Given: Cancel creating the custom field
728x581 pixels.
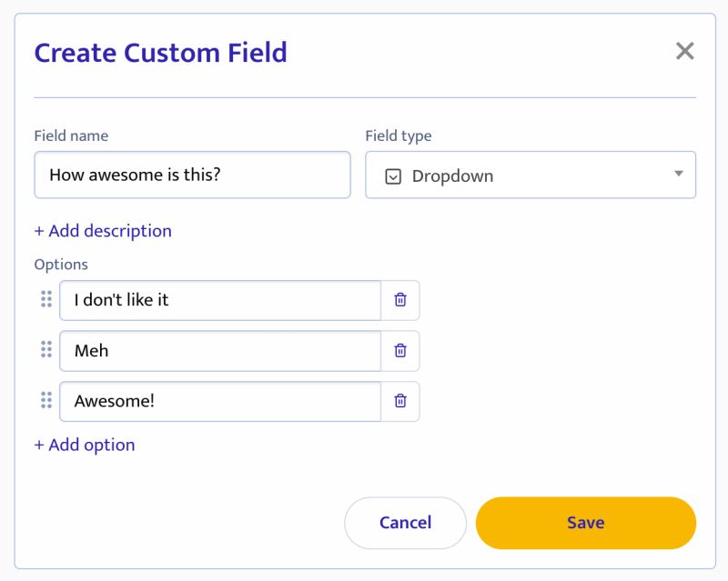Looking at the screenshot, I should pos(405,523).
